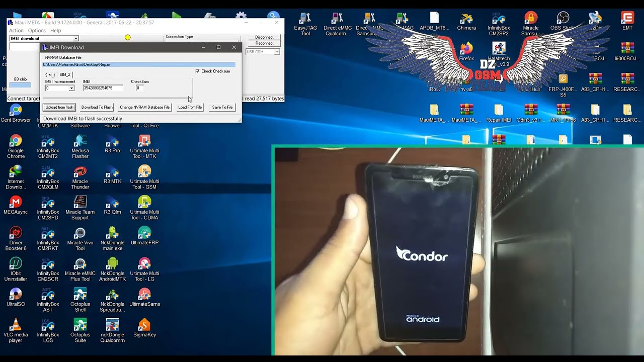
Task: Open Action menu in Maui META
Action: [x=16, y=31]
